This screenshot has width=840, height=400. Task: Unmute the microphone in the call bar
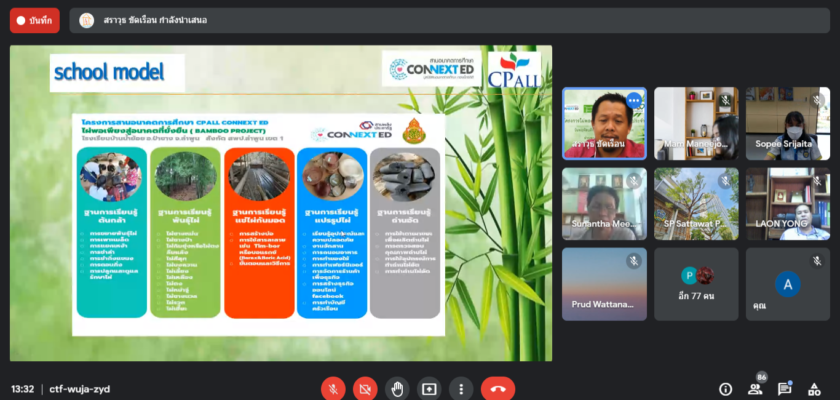334,389
